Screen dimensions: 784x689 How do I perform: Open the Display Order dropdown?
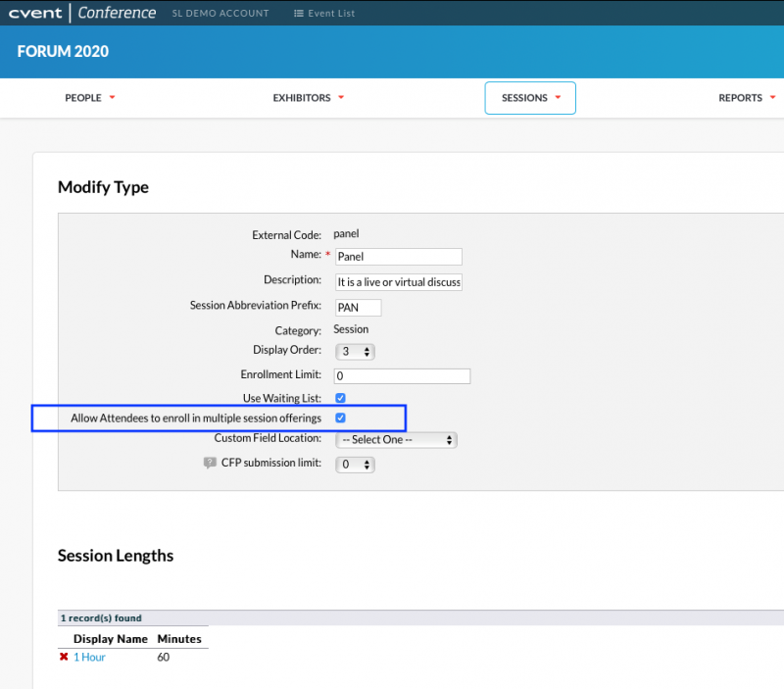(x=355, y=352)
